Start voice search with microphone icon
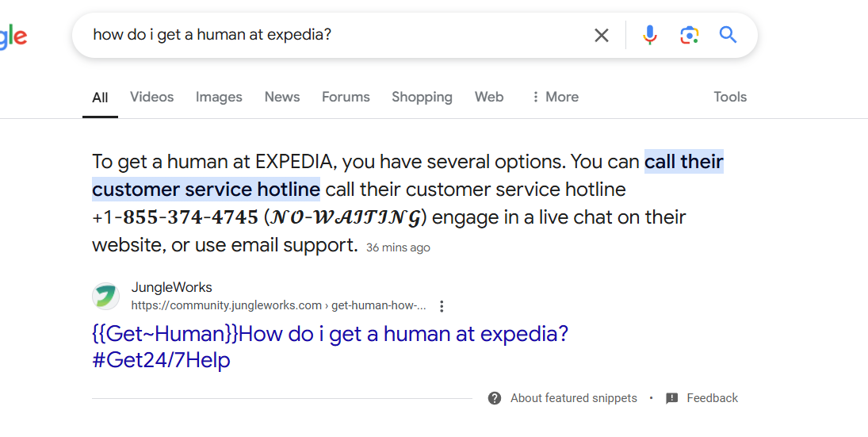 tap(650, 35)
